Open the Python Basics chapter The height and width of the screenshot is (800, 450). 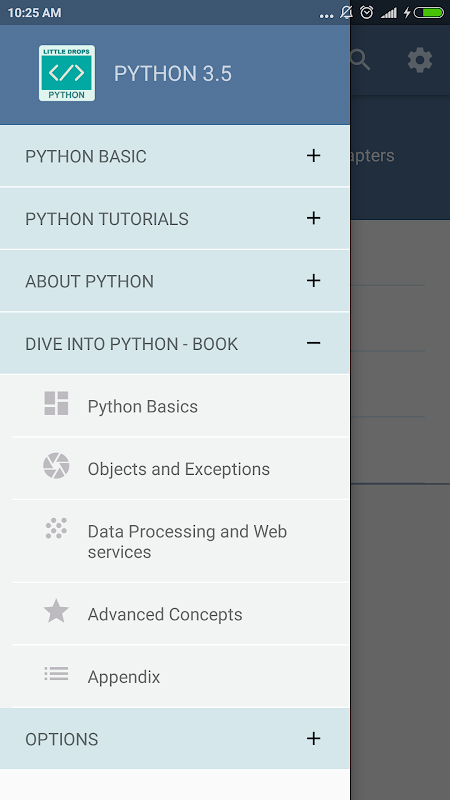point(143,407)
